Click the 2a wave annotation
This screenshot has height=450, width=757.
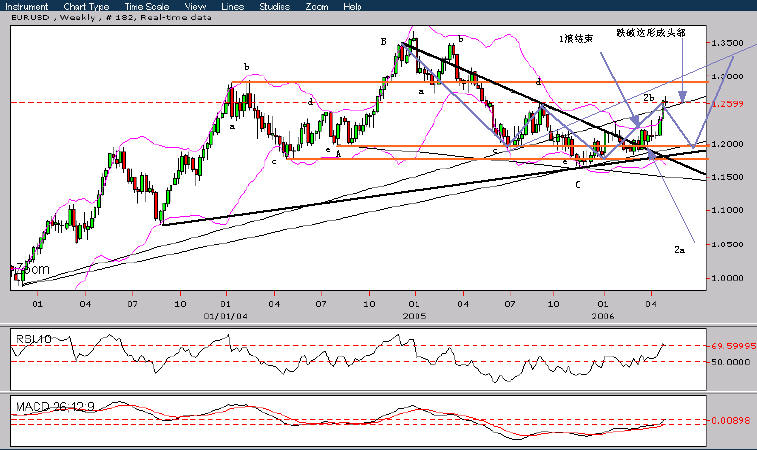click(x=679, y=250)
